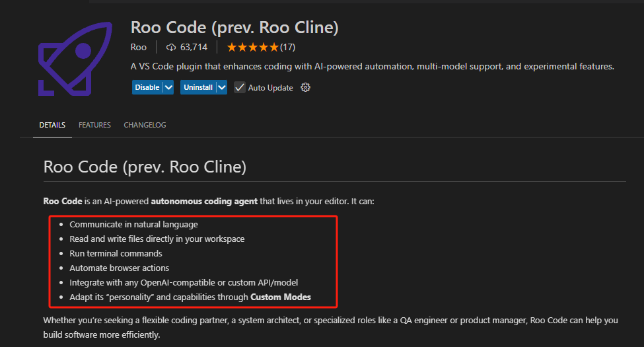The width and height of the screenshot is (644, 347).
Task: Expand the Disable dropdown arrow
Action: tap(168, 87)
